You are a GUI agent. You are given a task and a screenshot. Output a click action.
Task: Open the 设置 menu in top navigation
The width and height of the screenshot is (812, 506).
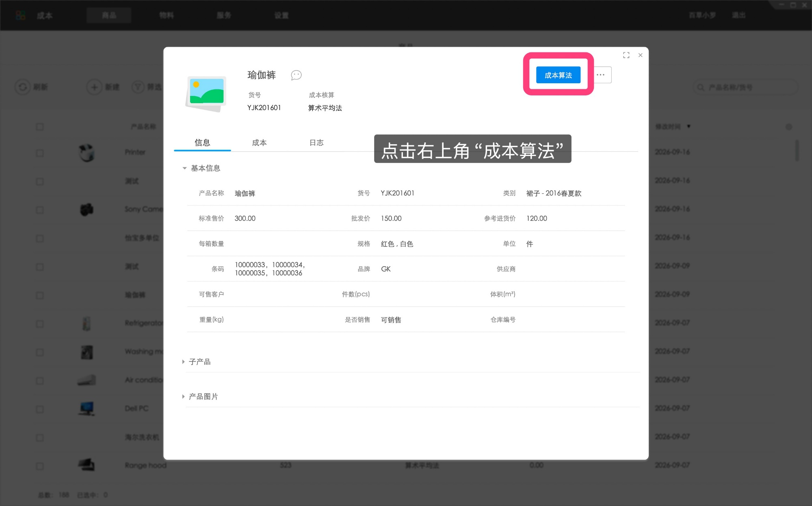(281, 15)
